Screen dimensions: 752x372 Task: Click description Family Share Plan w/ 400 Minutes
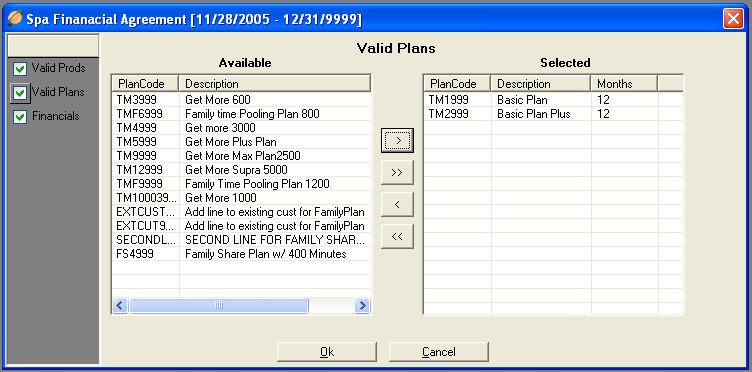[x=266, y=254]
